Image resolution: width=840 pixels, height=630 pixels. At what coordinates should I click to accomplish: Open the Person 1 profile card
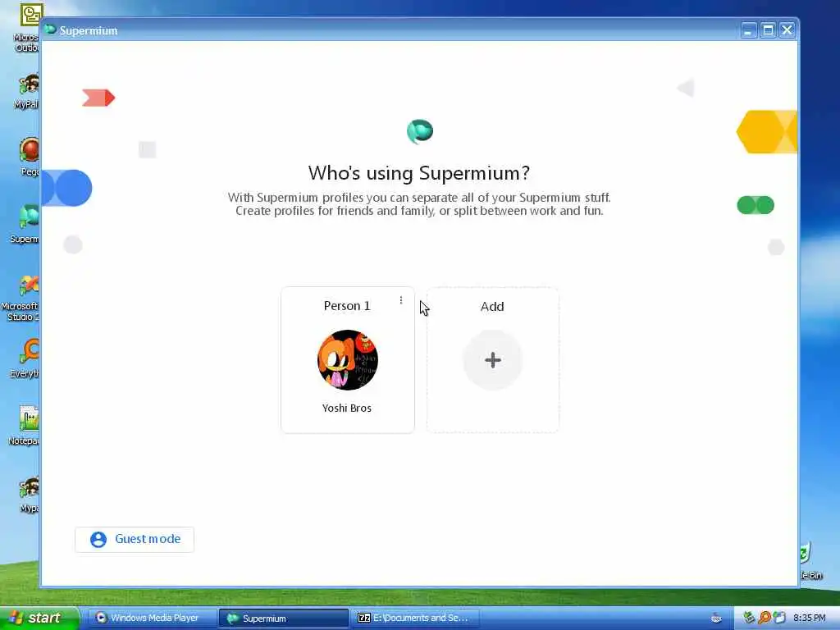[348, 360]
